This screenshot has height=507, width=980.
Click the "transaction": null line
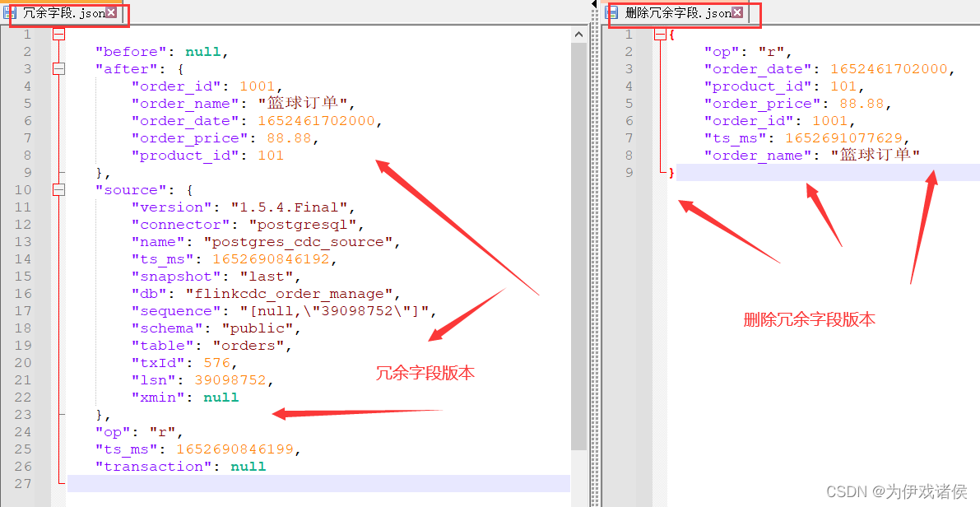click(x=181, y=467)
